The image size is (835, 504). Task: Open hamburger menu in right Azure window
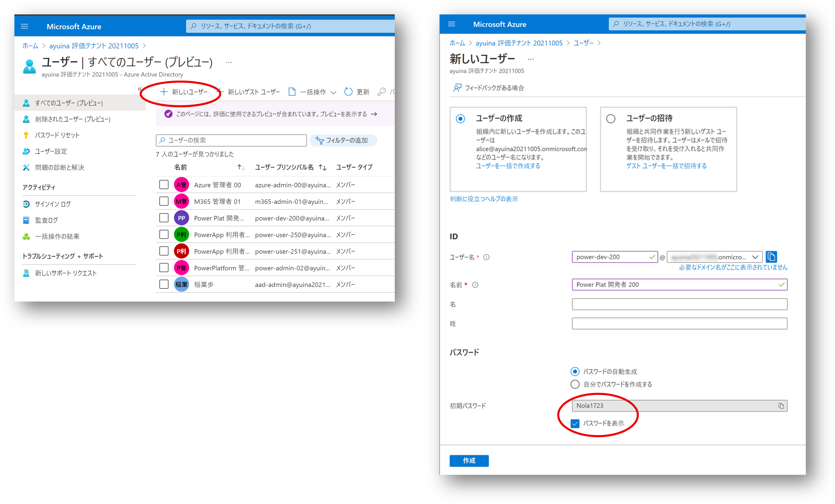(451, 24)
